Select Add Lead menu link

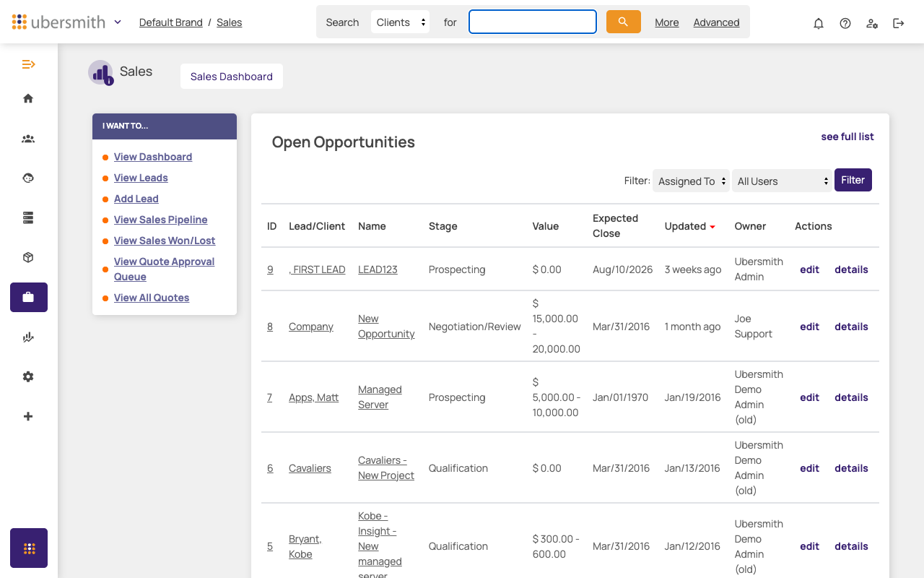[136, 199]
